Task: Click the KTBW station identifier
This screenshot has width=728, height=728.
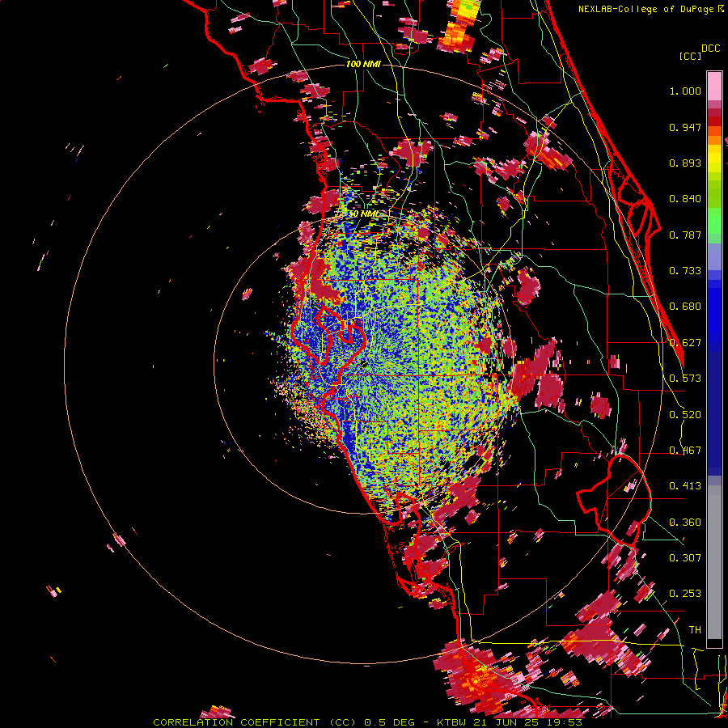Action: (453, 722)
